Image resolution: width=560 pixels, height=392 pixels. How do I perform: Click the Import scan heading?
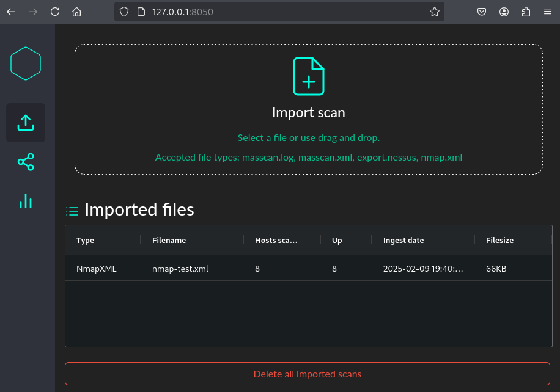click(x=309, y=112)
